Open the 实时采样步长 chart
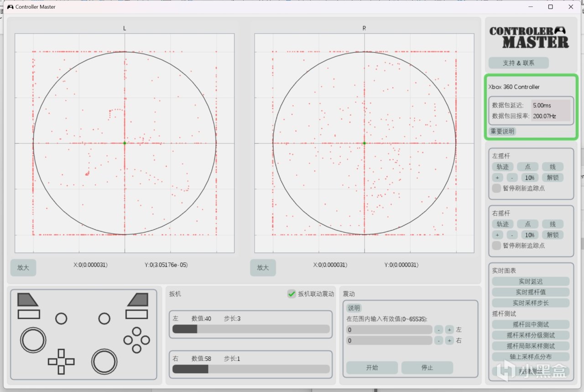Viewport: 584px width, 392px height. coord(531,303)
